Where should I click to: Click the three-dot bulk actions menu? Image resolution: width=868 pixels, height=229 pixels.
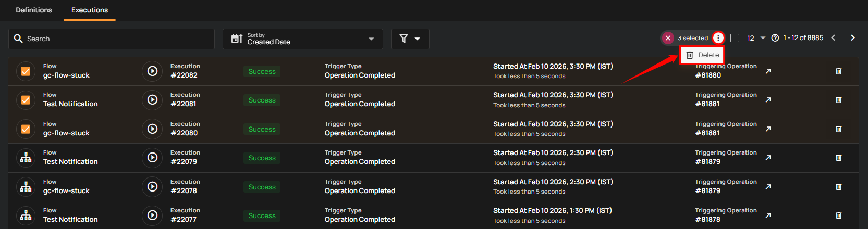(718, 38)
